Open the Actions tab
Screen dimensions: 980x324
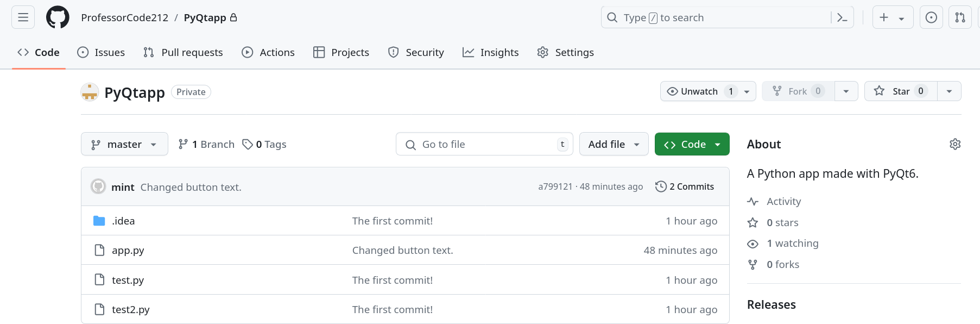pos(268,52)
